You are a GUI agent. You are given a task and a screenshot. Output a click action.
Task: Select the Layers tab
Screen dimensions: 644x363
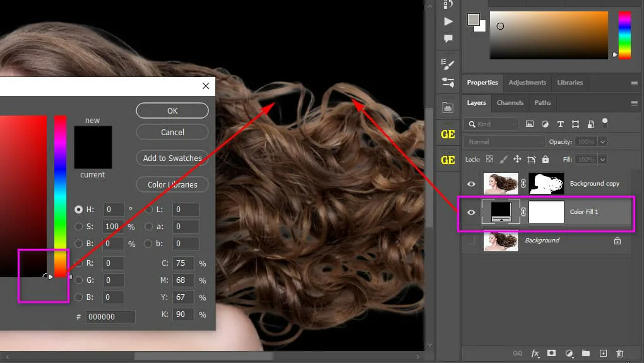(477, 103)
